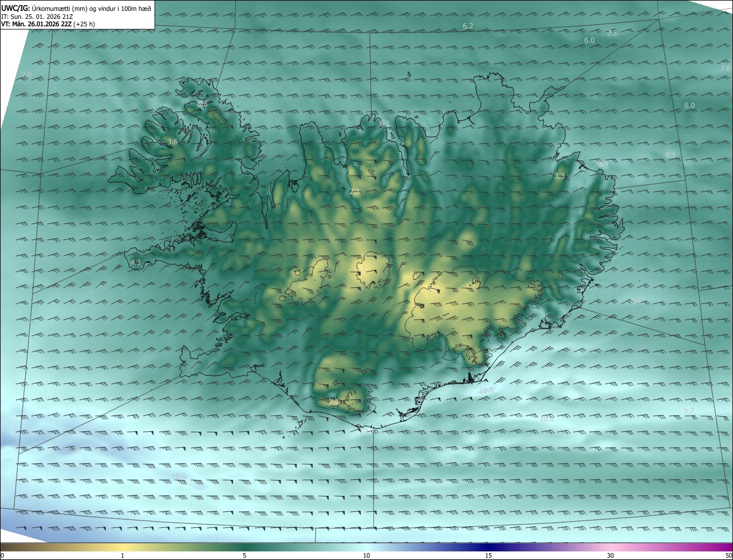Click the 10.2 value in the southern sea
Viewport: 733px width, 560px height.
click(x=547, y=419)
